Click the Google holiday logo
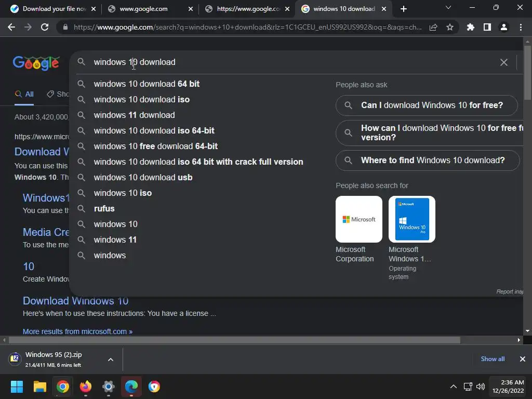The image size is (532, 399). (x=36, y=63)
